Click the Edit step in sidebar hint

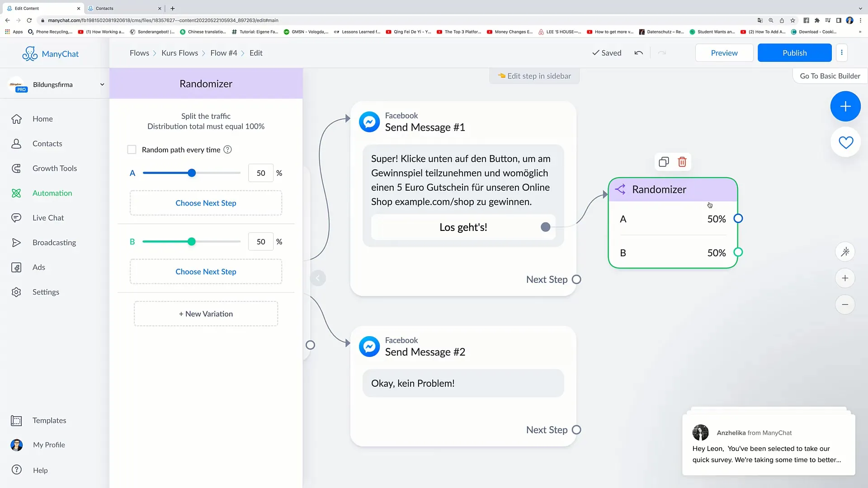tap(534, 76)
